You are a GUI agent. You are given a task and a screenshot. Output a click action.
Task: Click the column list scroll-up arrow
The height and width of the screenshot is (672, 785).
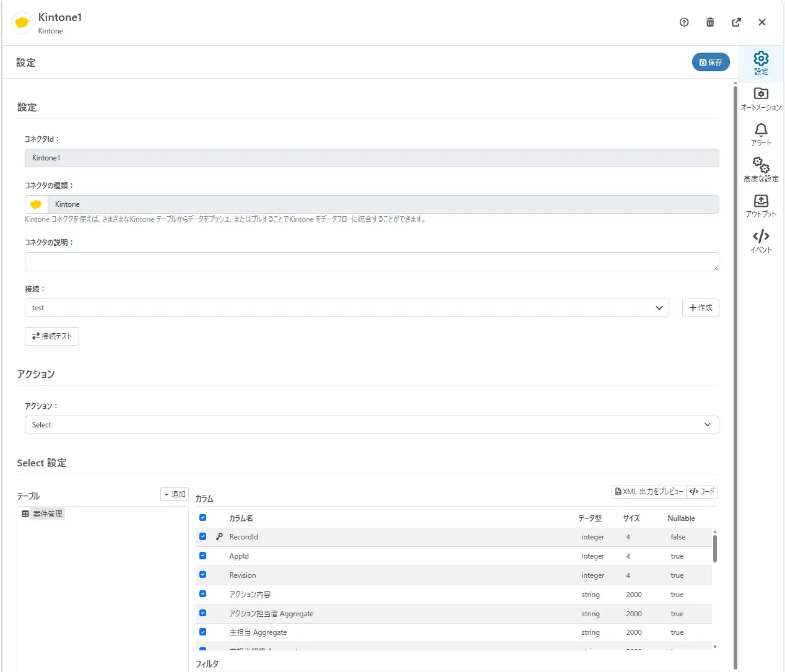tap(715, 531)
